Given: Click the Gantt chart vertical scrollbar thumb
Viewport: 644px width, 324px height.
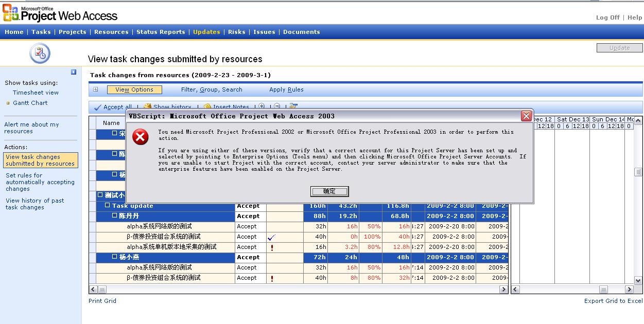Looking at the screenshot, I should pyautogui.click(x=638, y=172).
